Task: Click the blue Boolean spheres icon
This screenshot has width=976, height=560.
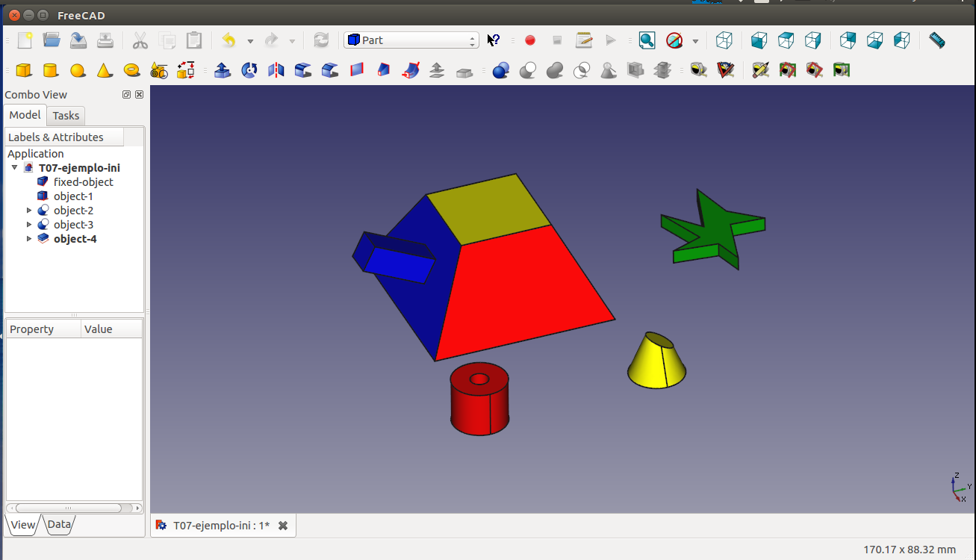Action: pyautogui.click(x=501, y=70)
